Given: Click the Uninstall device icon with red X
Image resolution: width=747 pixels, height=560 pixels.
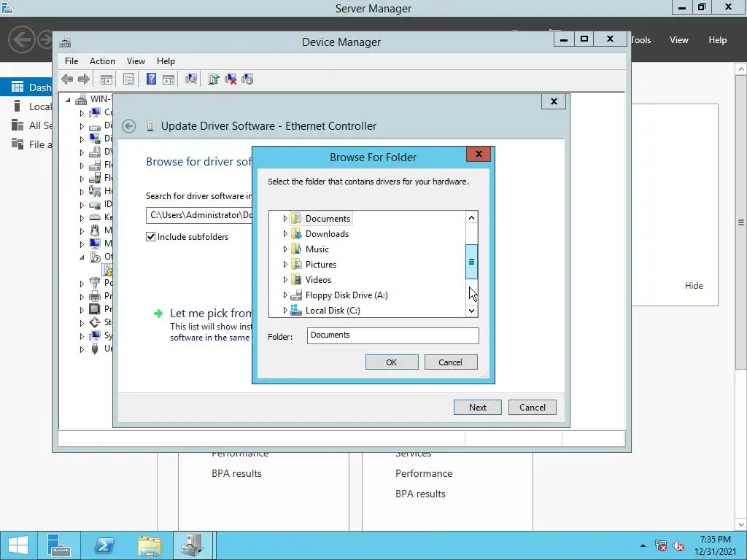Looking at the screenshot, I should coord(231,79).
